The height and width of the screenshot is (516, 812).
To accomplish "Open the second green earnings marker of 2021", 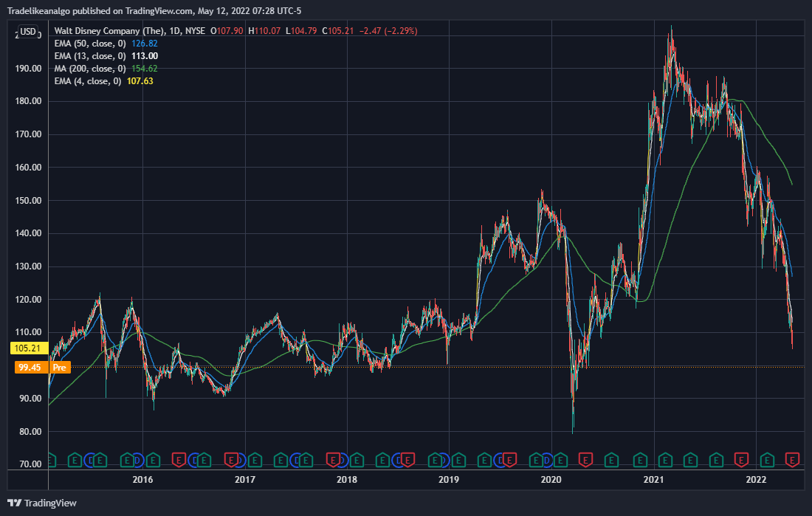I will click(690, 460).
